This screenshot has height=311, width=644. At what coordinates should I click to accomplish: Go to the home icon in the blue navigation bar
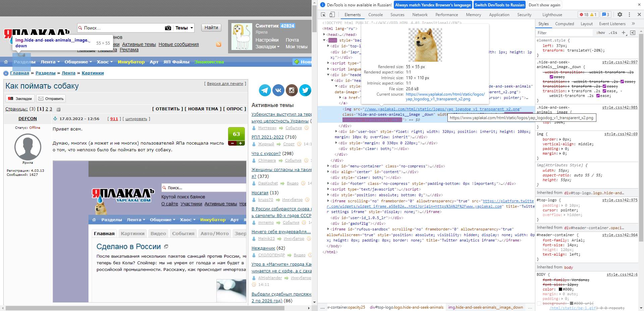click(x=6, y=62)
